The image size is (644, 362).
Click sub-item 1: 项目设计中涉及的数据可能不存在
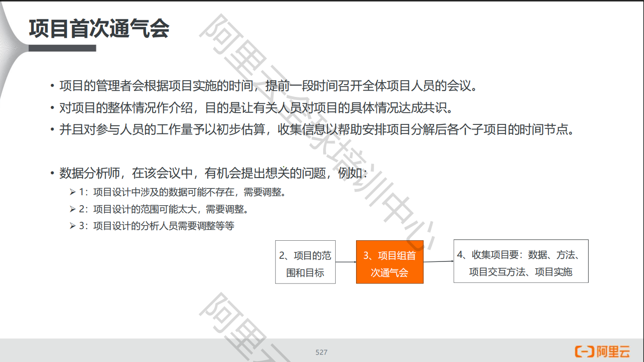tap(178, 192)
